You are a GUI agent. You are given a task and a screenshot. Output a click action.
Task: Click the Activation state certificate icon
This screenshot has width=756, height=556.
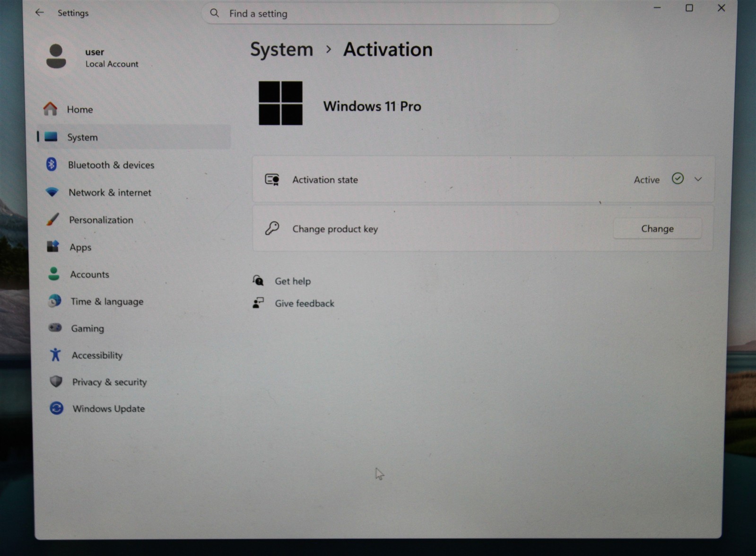(x=272, y=179)
